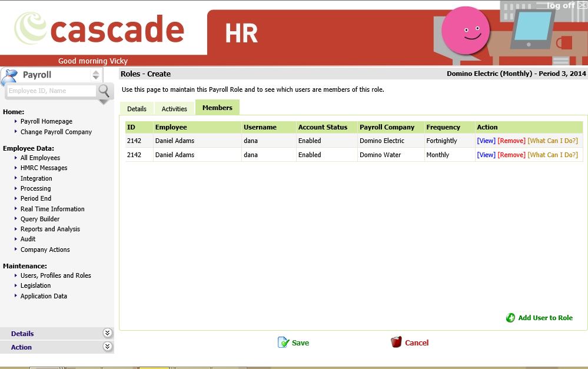Image resolution: width=588 pixels, height=369 pixels.
Task: Click the Roles - Create page title
Action: (145, 74)
